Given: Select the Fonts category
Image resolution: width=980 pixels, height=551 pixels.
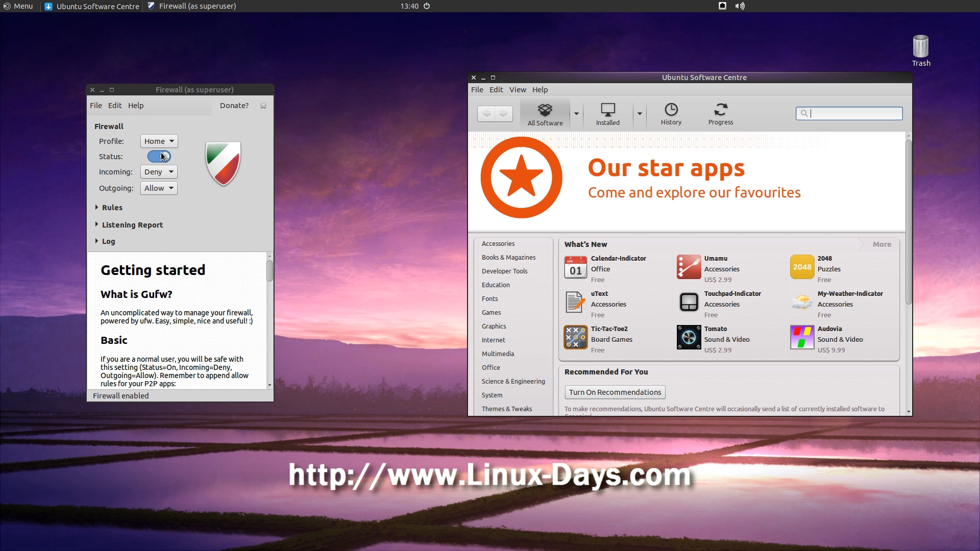Looking at the screenshot, I should [x=489, y=299].
